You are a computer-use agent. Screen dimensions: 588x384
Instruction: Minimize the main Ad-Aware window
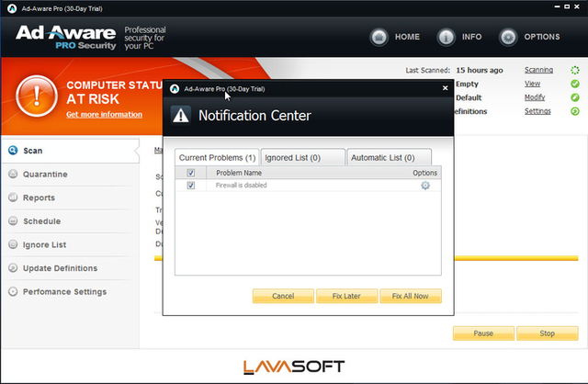(x=558, y=6)
